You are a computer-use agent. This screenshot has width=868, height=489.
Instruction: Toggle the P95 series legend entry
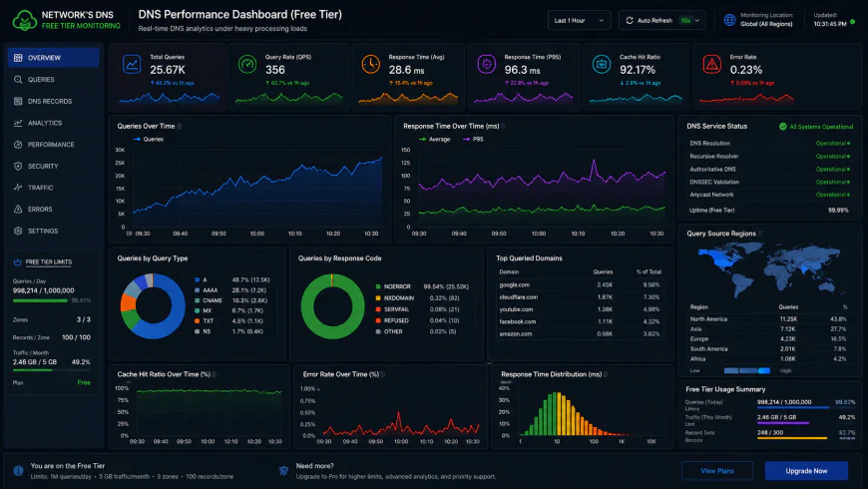coord(473,139)
